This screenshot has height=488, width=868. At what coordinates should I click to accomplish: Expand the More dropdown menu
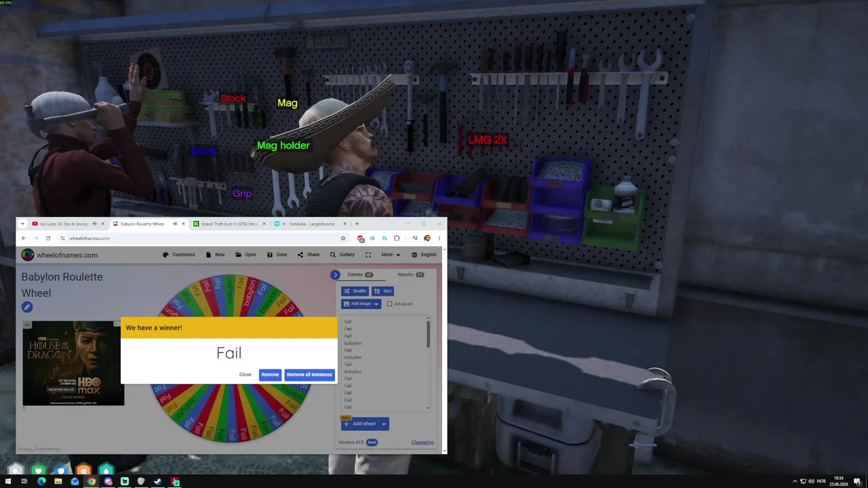point(391,255)
